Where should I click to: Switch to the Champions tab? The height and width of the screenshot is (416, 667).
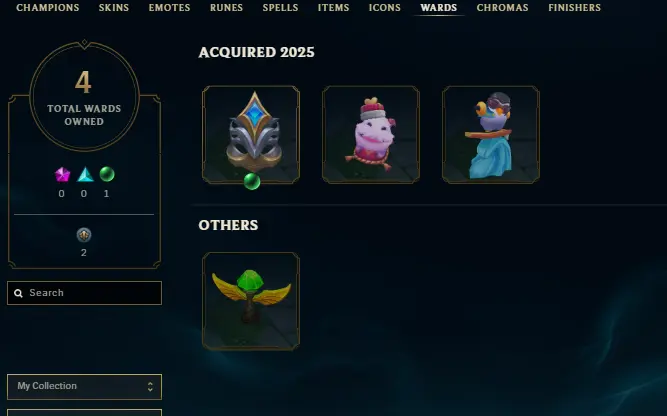coord(48,8)
